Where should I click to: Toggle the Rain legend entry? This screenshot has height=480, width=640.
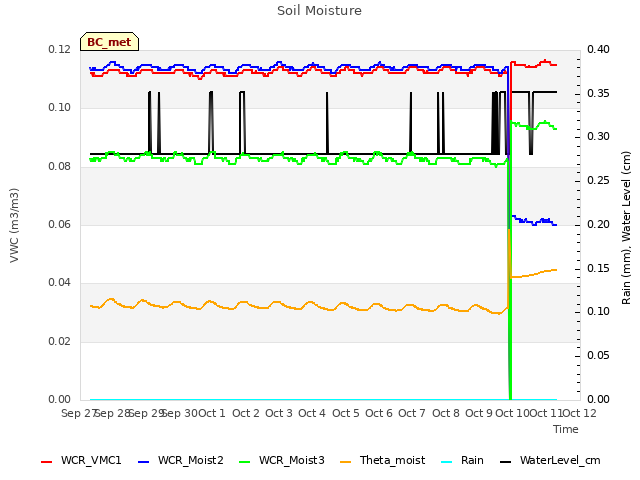point(462,460)
